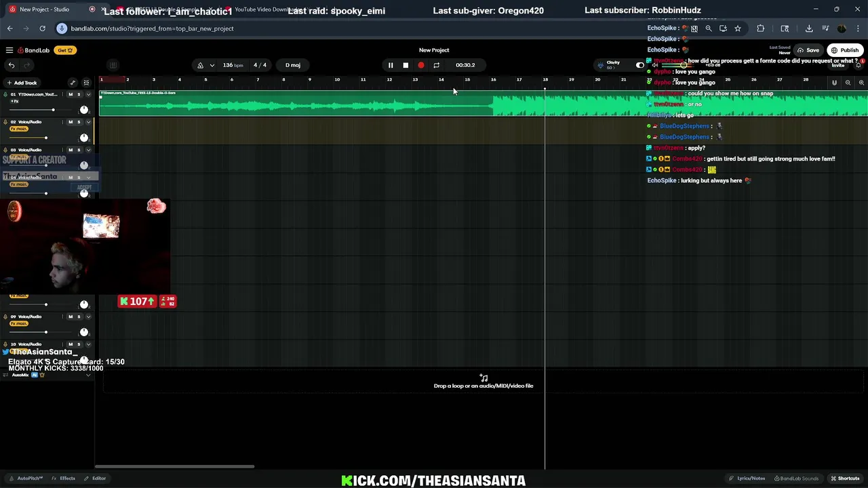Open the Shortcuts panel
The image size is (868, 488).
coord(845,479)
